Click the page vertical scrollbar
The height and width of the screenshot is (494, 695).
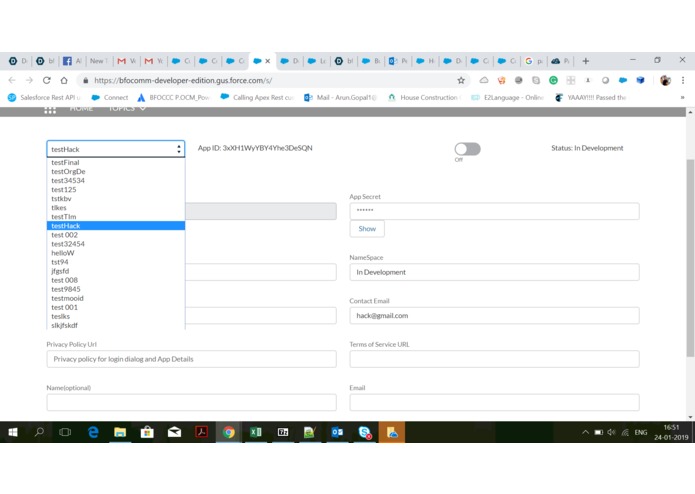pos(690,257)
